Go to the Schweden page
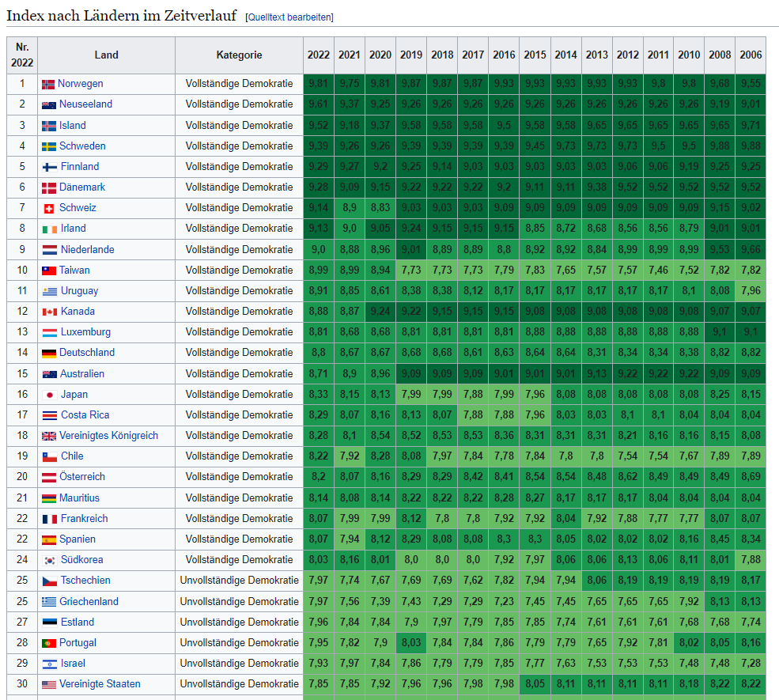The height and width of the screenshot is (700, 779). click(x=82, y=146)
